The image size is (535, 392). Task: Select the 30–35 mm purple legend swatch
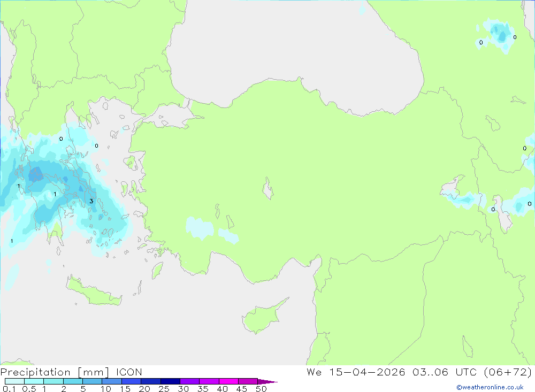coord(190,381)
